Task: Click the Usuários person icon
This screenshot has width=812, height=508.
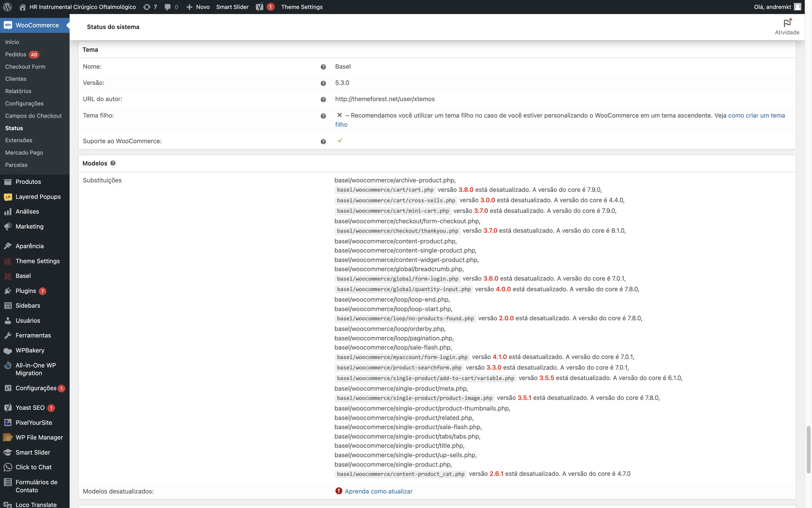Action: tap(8, 321)
